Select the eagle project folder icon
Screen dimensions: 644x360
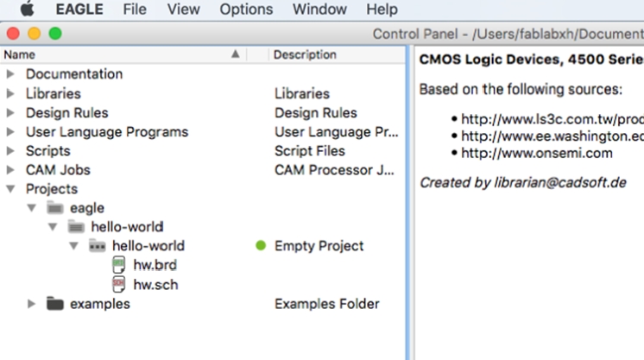coord(55,208)
